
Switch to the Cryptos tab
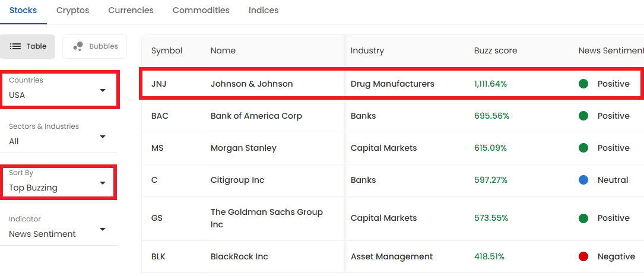click(x=72, y=10)
